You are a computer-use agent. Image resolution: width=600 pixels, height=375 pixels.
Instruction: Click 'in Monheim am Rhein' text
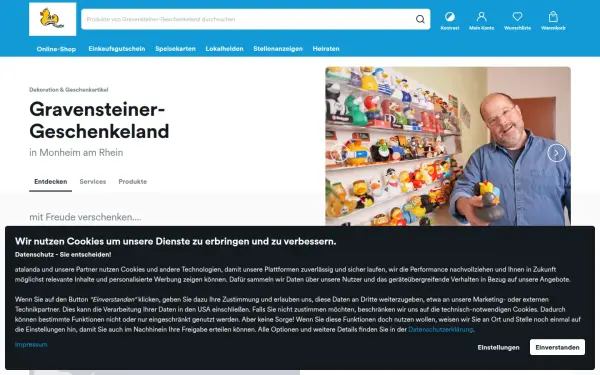point(76,152)
